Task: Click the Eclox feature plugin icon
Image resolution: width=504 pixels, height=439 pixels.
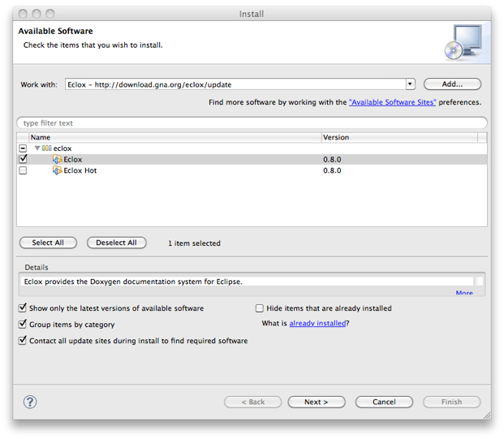Action: click(57, 159)
